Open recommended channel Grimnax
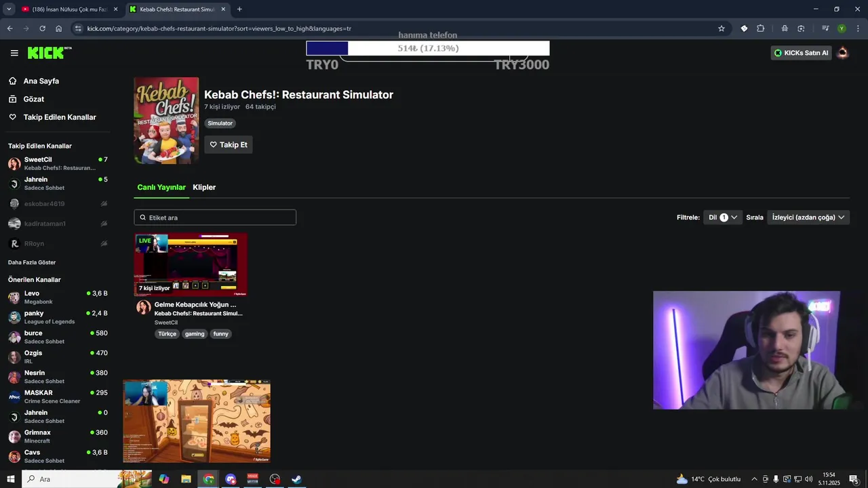The width and height of the screenshot is (868, 488). (58, 436)
